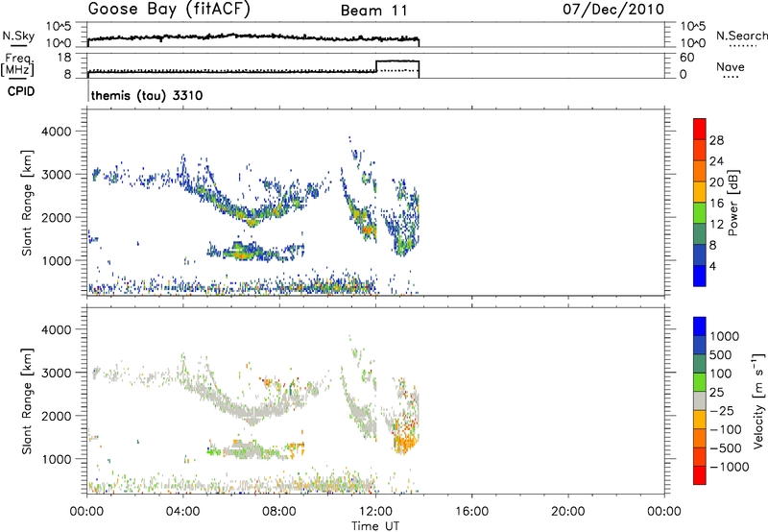The image size is (768, 532).
Task: Select the blue power colorbar segment below 4
Action: [x=700, y=276]
